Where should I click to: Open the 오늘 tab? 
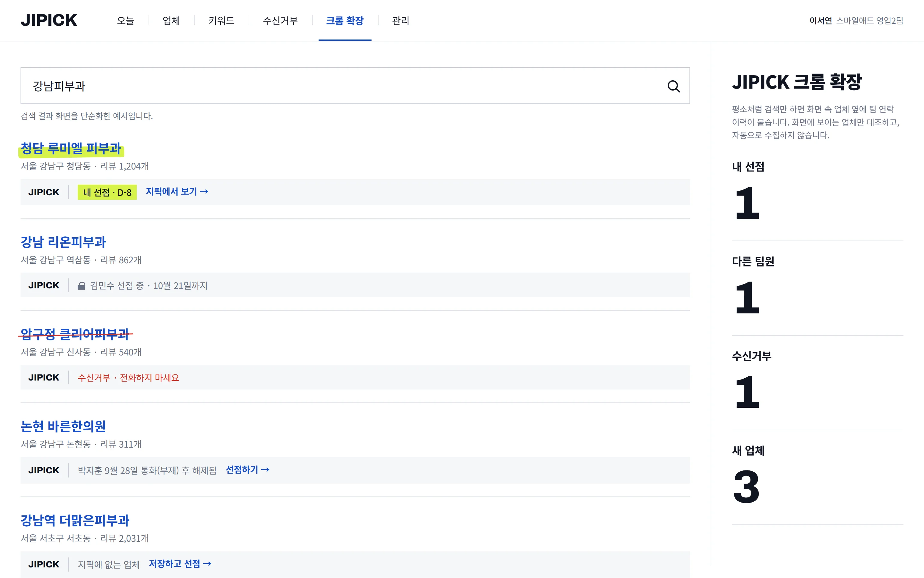tap(126, 20)
